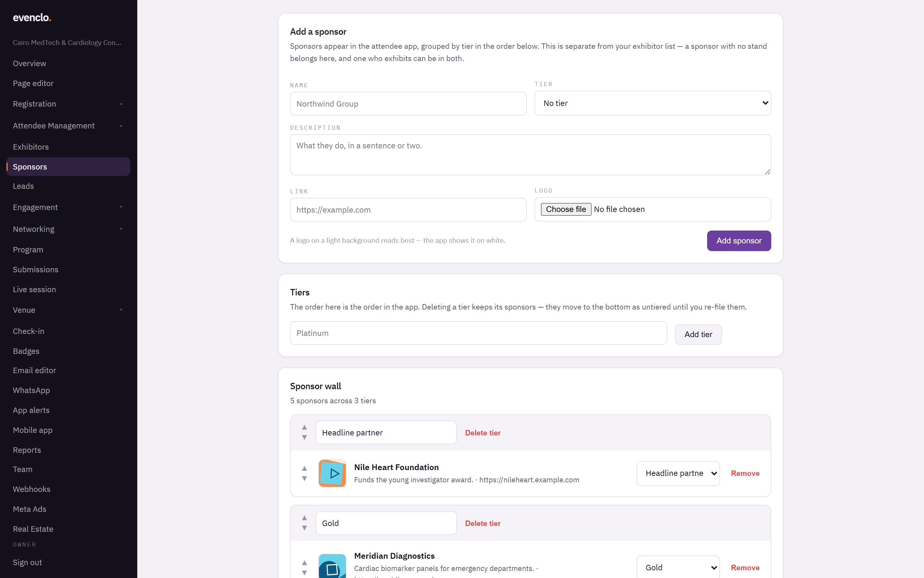This screenshot has width=924, height=578.
Task: Expand the Registration menu arrow
Action: 121,104
